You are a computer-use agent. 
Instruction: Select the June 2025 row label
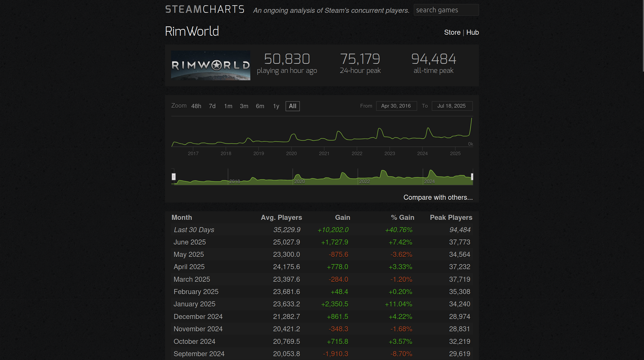point(190,242)
